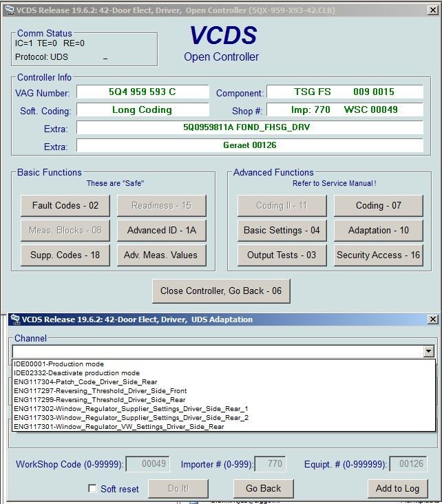Choose ENG117299-Reversing_Threshold_Driver_Side_Rear

coord(224,400)
